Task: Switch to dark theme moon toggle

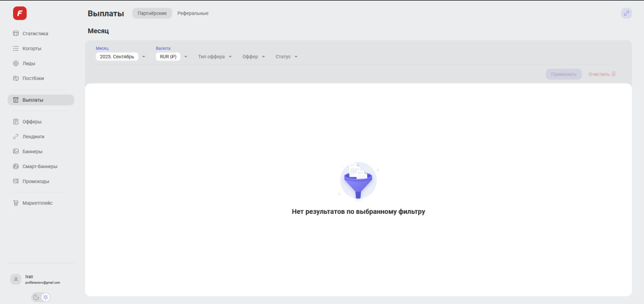Action: [x=36, y=297]
